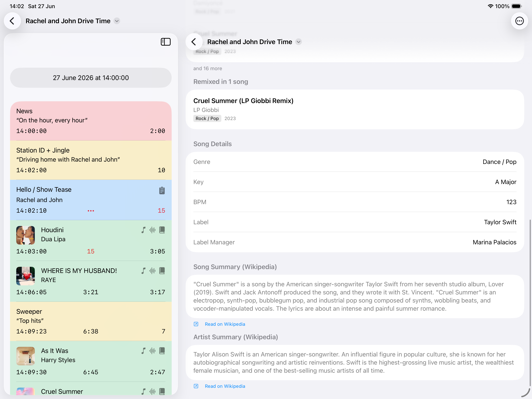Check the battery indicator icon
This screenshot has height=399, width=532.
(x=516, y=6)
